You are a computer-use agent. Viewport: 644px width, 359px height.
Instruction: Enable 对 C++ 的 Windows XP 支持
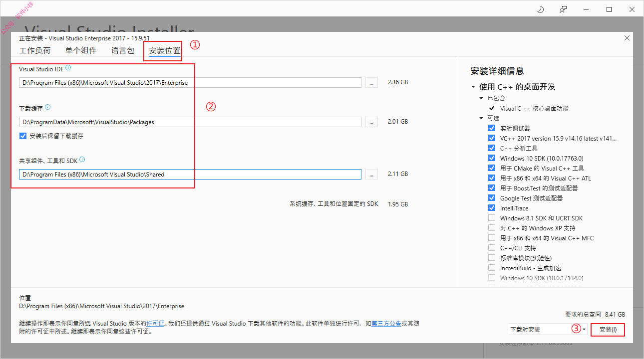[492, 228]
